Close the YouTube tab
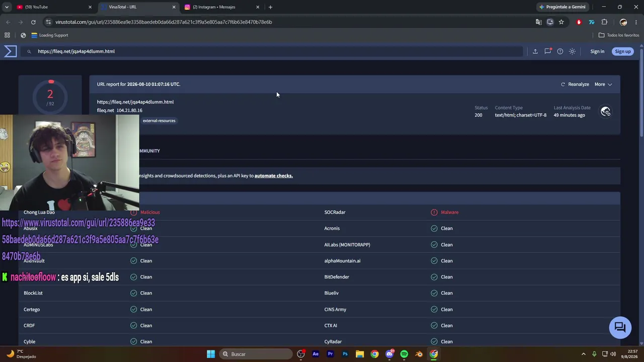Viewport: 644px width, 362px height. (x=90, y=7)
